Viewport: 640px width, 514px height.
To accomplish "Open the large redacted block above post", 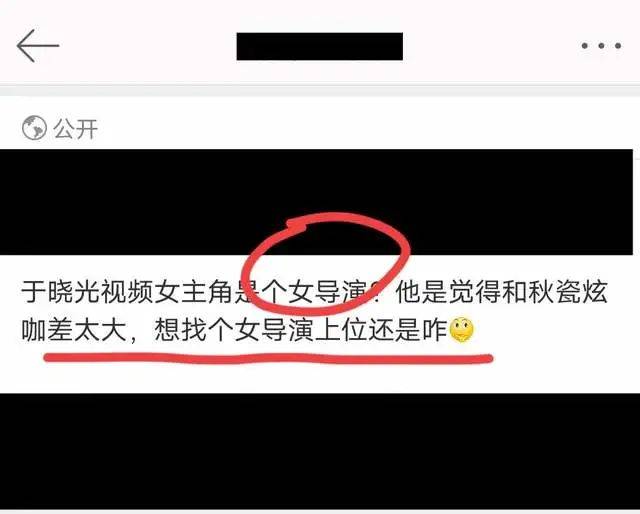I will (316, 202).
